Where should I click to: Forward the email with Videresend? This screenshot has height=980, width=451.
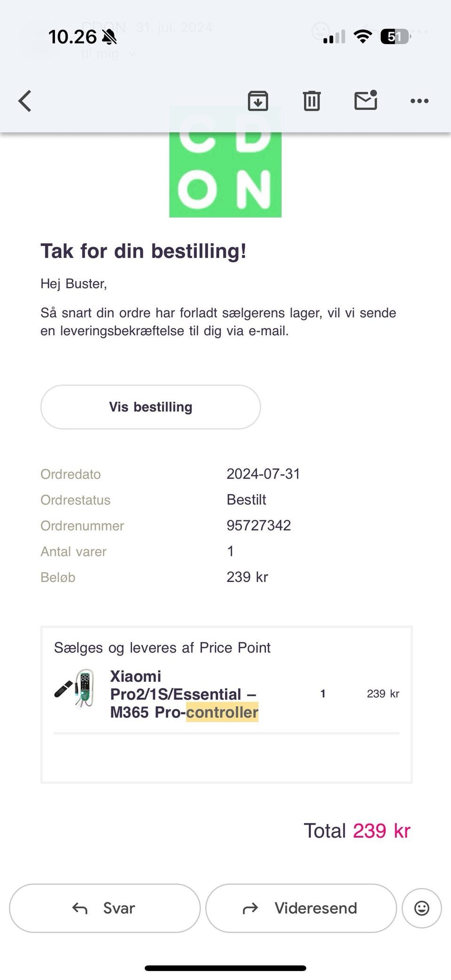point(301,908)
